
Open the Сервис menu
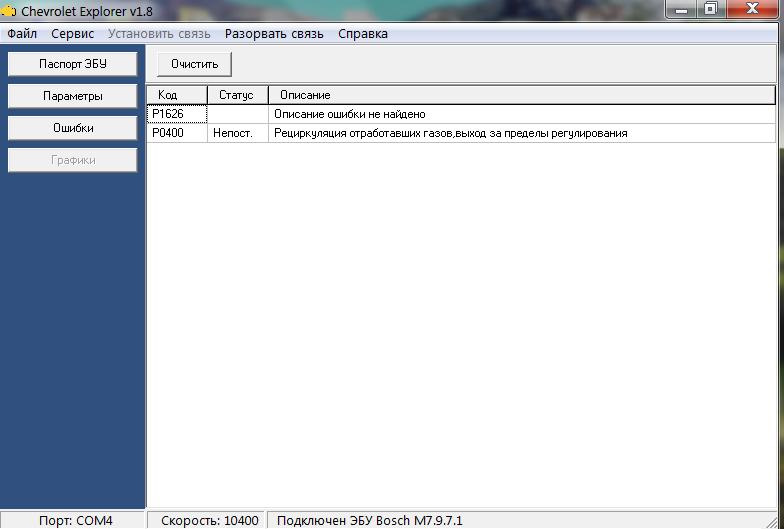[72, 34]
